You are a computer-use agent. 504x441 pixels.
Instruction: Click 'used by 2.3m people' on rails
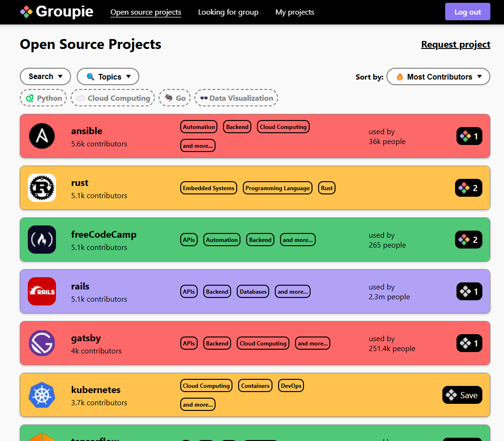(389, 291)
